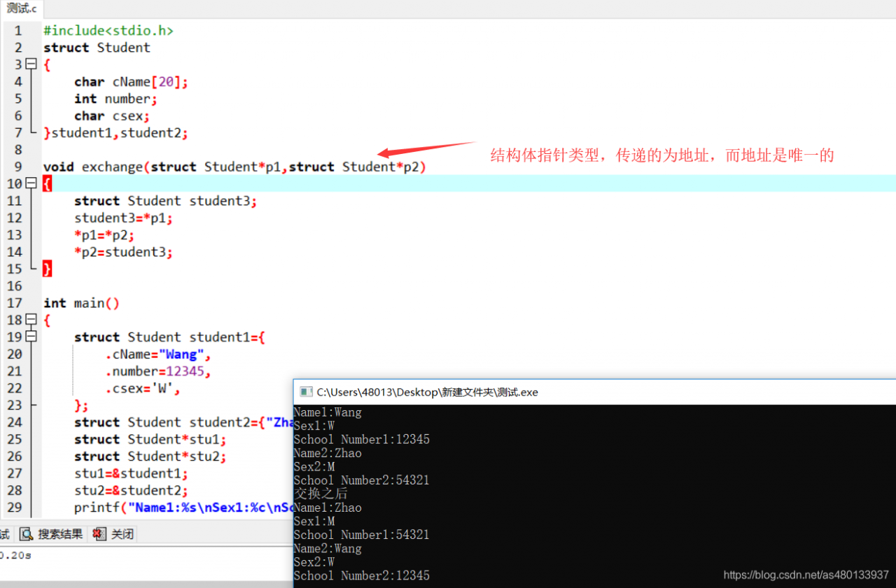Click the .csex='W', initializer
The height and width of the screenshot is (588, 896).
pyautogui.click(x=143, y=388)
